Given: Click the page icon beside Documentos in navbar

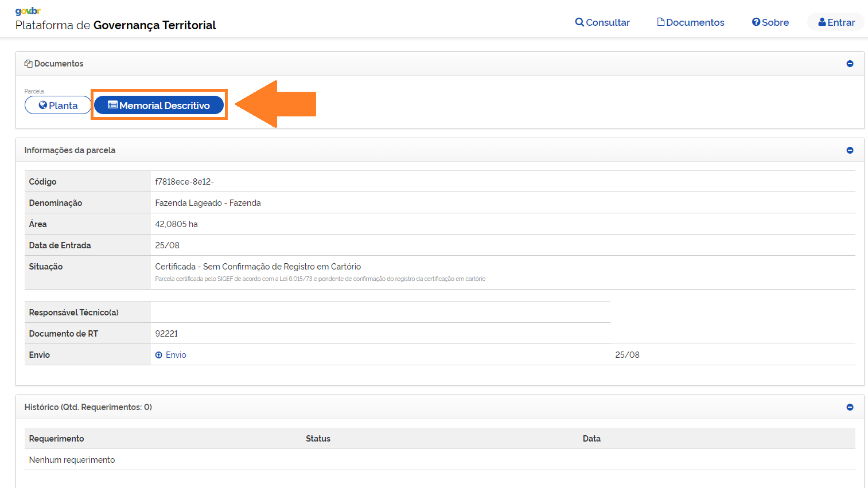Looking at the screenshot, I should [661, 22].
